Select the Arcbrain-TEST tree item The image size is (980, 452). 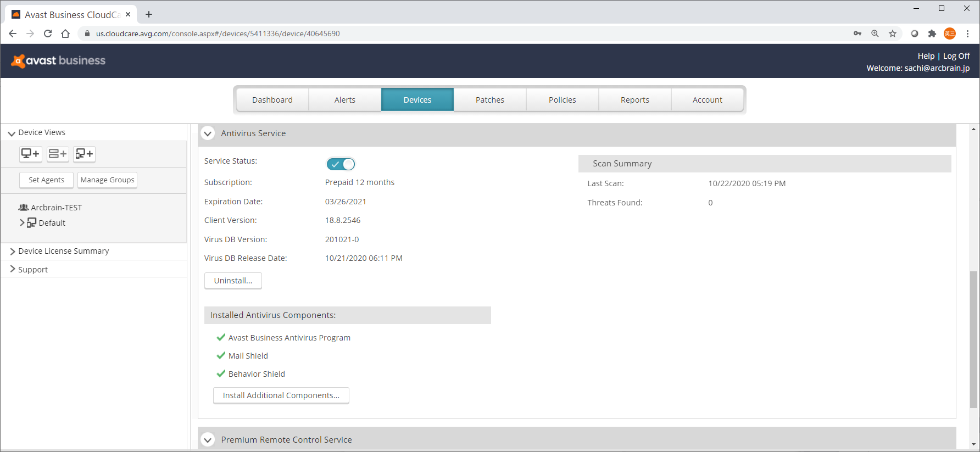(56, 208)
